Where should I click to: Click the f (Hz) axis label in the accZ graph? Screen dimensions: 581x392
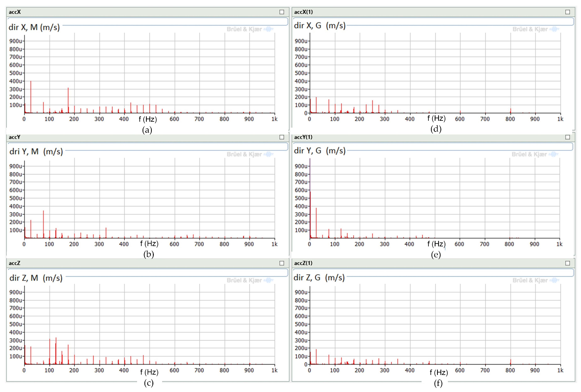point(149,372)
